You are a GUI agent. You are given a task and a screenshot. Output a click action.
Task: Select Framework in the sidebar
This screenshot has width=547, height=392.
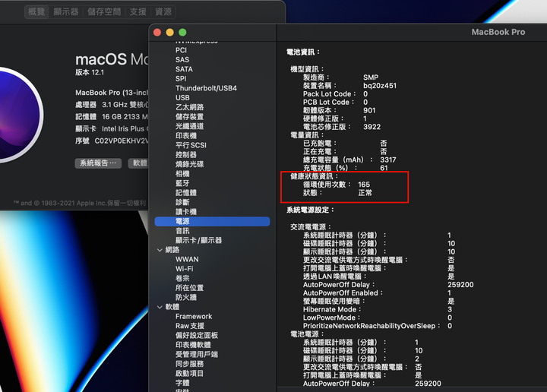coord(194,316)
